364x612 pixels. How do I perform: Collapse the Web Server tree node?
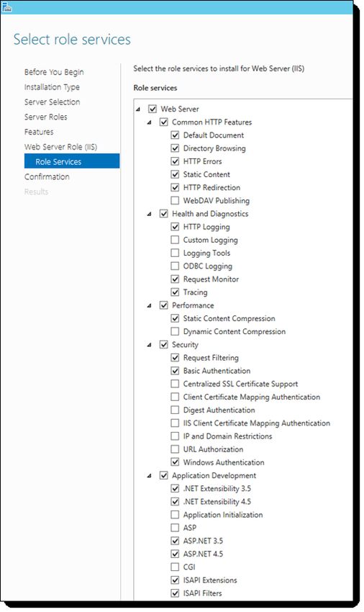point(138,109)
